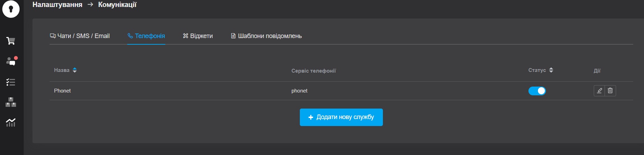Screen dimensions: 644x155
Task: Go back to Налаштування breadcrumb
Action: (x=57, y=5)
